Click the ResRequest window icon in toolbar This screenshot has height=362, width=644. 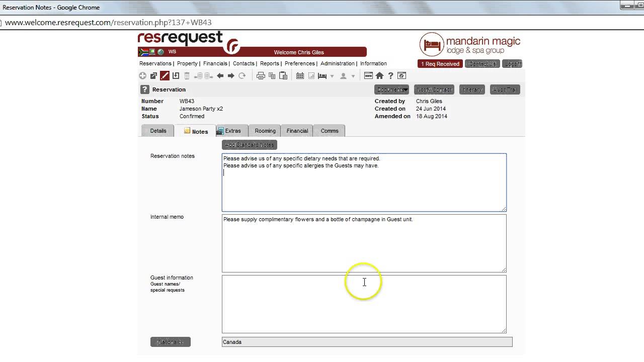(401, 76)
